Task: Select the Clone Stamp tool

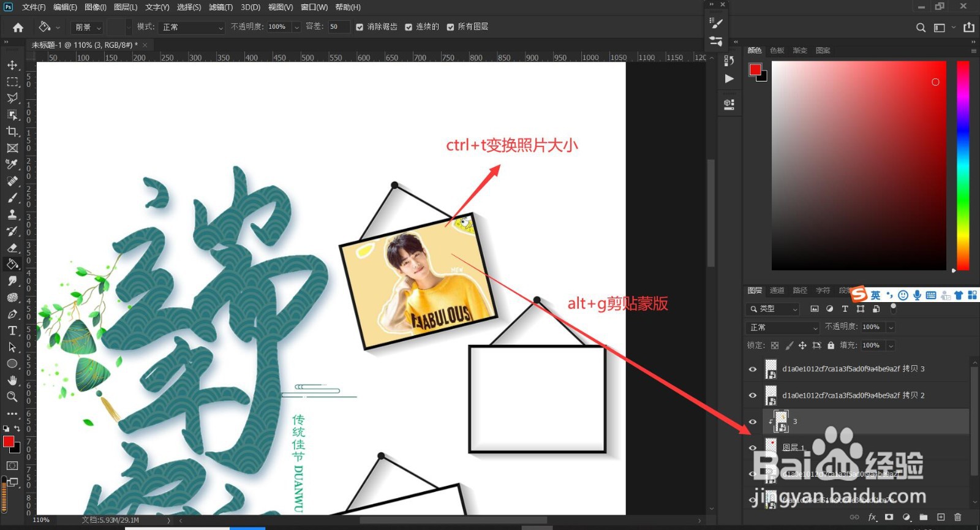Action: [x=12, y=214]
